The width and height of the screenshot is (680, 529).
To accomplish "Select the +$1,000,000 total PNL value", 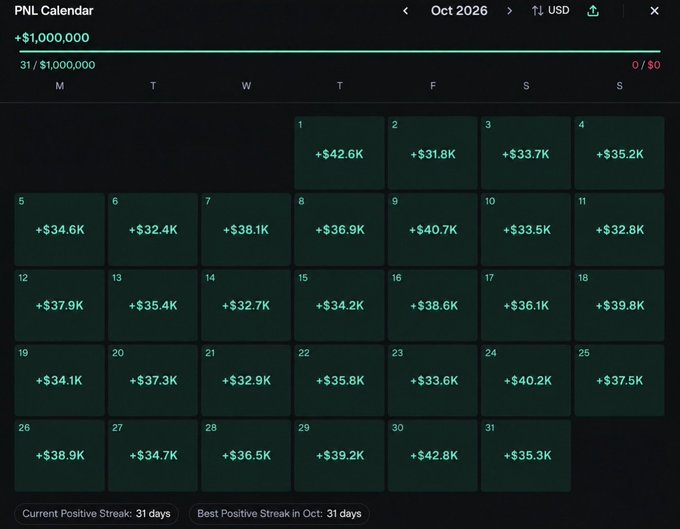I will click(x=52, y=38).
